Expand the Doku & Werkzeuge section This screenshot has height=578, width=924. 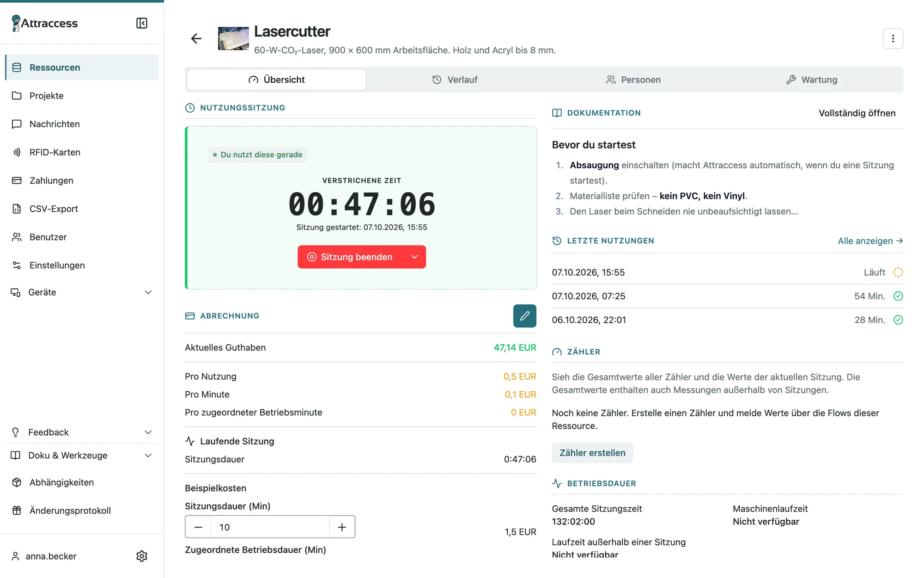[82, 455]
